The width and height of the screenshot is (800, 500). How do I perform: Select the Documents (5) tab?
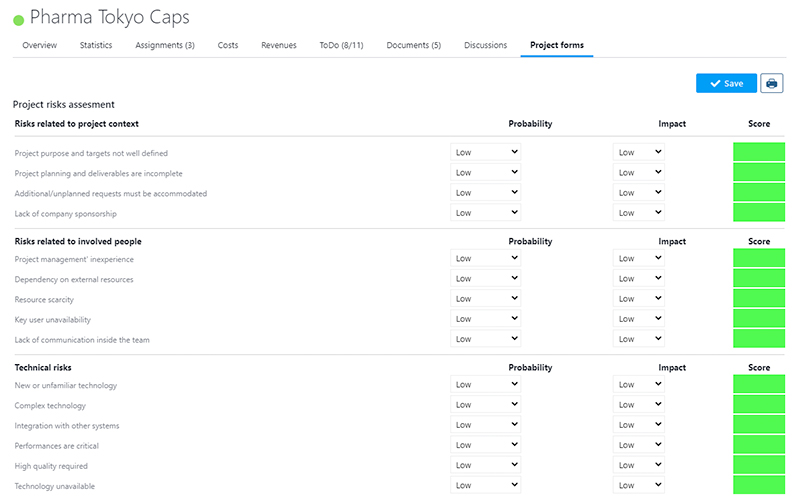(413, 45)
